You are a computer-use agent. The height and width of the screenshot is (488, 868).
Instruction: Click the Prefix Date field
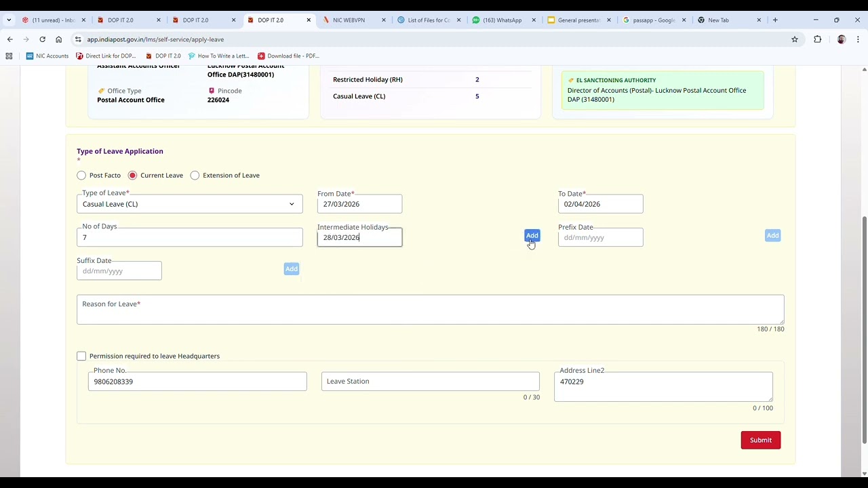(600, 237)
